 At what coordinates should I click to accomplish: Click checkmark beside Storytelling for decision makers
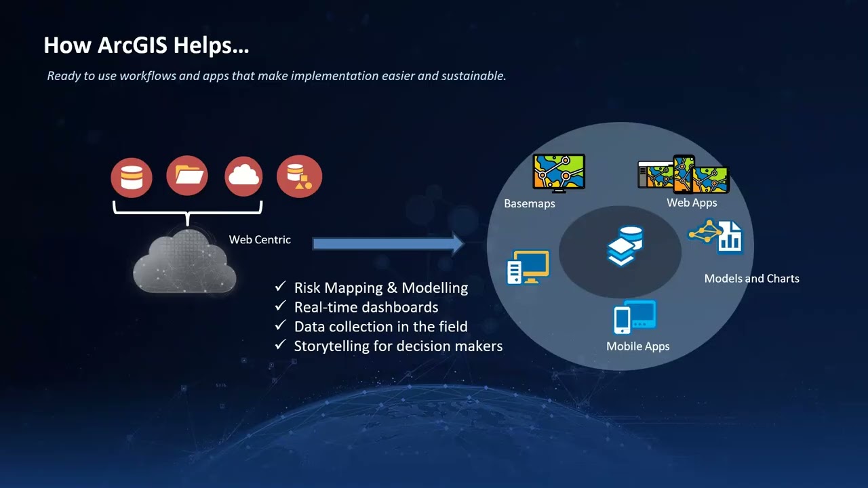click(x=280, y=345)
